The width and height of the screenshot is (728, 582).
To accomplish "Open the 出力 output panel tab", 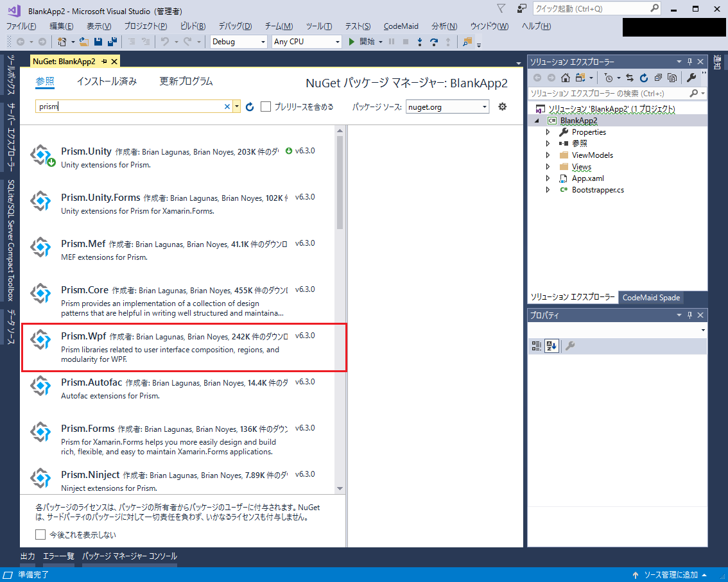I will (28, 556).
